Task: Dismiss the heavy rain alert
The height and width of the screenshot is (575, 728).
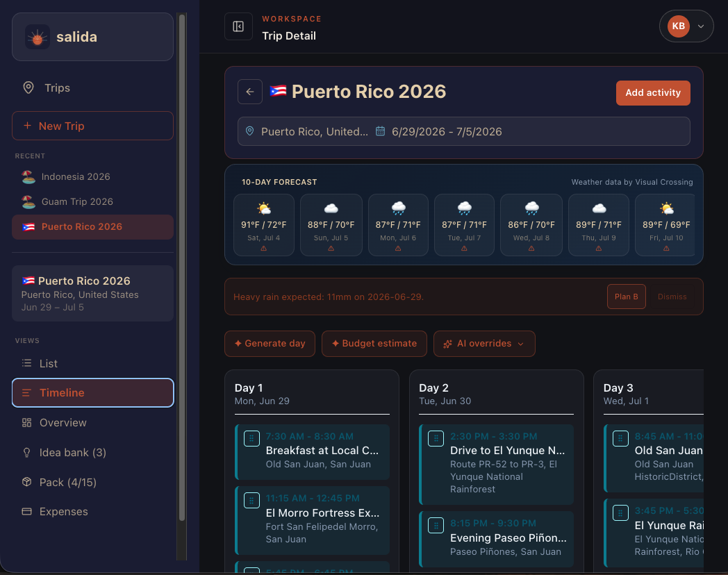Action: 672,297
